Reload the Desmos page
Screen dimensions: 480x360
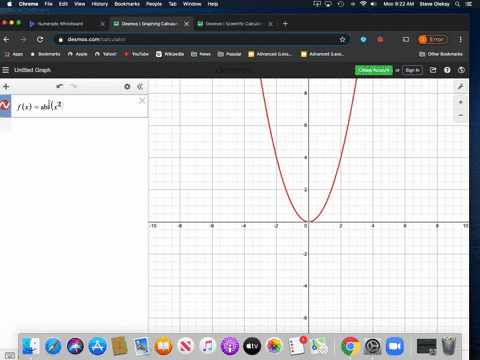pos(40,39)
